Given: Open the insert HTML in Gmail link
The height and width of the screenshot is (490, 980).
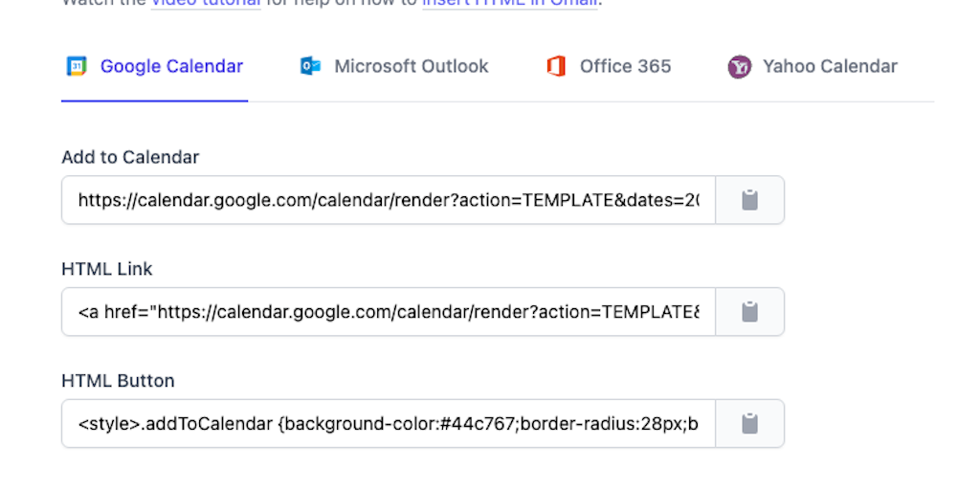Looking at the screenshot, I should pyautogui.click(x=510, y=3).
